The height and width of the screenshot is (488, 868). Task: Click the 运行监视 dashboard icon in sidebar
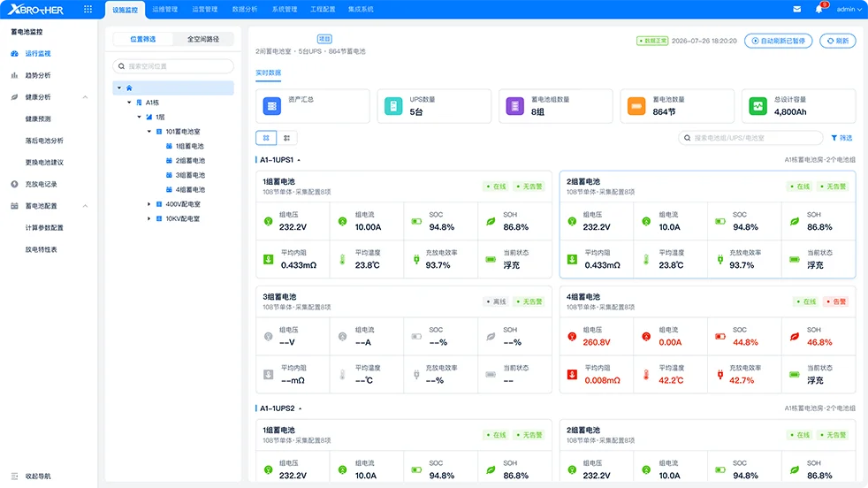point(14,54)
